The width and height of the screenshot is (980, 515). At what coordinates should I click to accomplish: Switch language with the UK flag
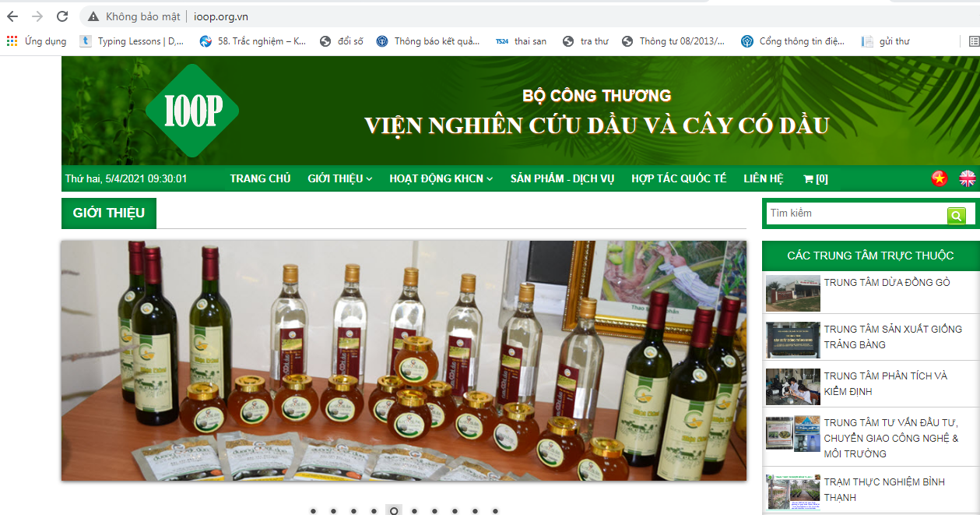pyautogui.click(x=967, y=178)
